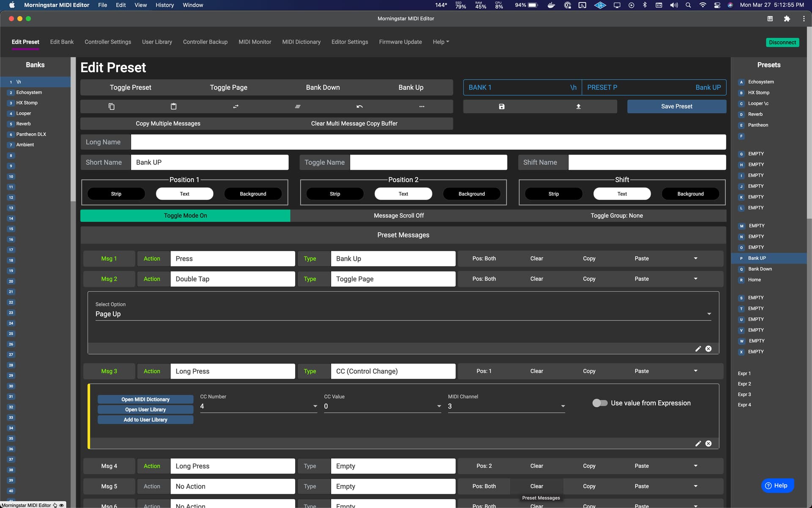
Task: Open the History menu
Action: click(x=165, y=5)
